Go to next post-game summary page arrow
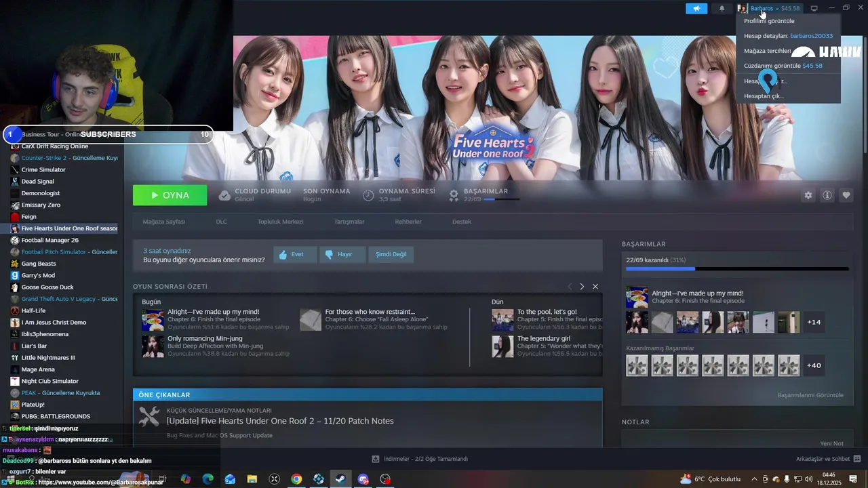The image size is (868, 488). coord(582,287)
